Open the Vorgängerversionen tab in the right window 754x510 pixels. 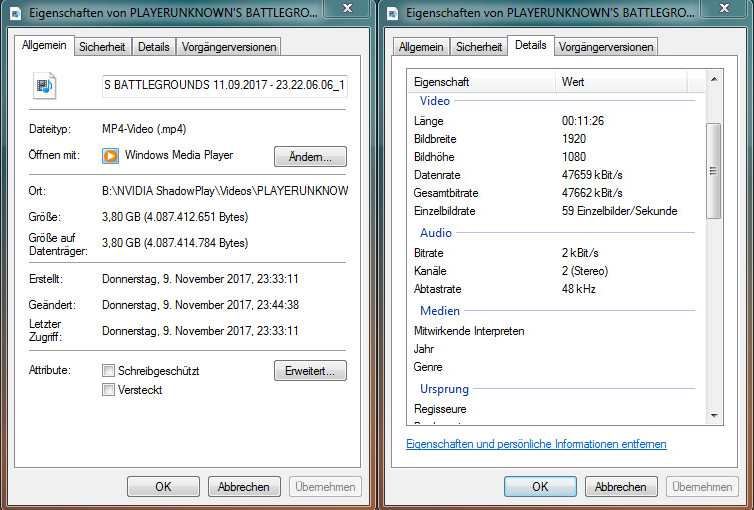point(606,47)
